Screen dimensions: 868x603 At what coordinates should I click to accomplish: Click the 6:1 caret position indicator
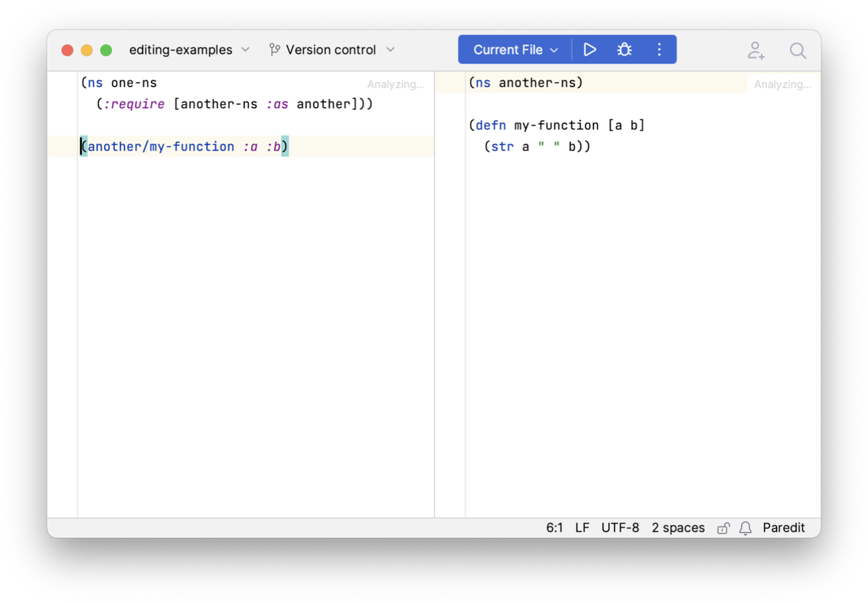click(555, 528)
